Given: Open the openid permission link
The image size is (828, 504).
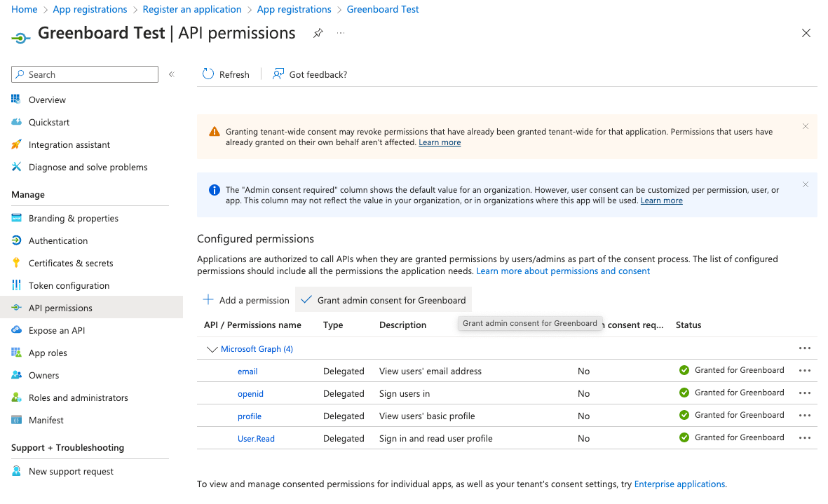Looking at the screenshot, I should [x=250, y=394].
